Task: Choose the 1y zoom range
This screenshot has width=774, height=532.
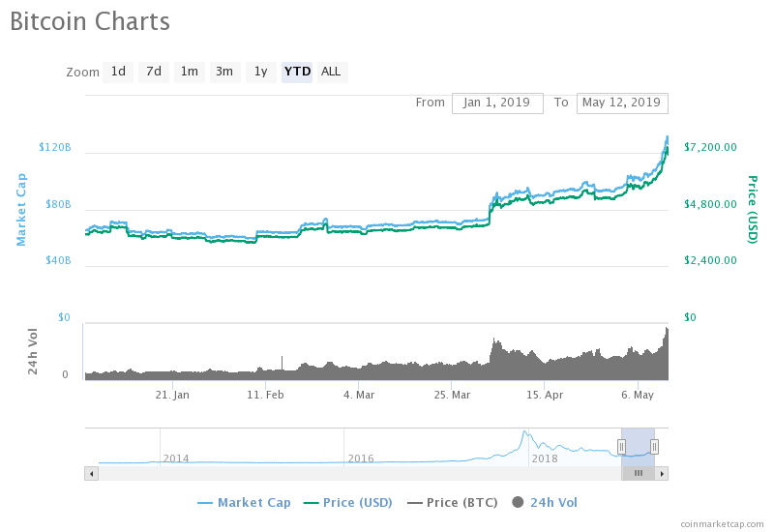Action: [x=260, y=72]
